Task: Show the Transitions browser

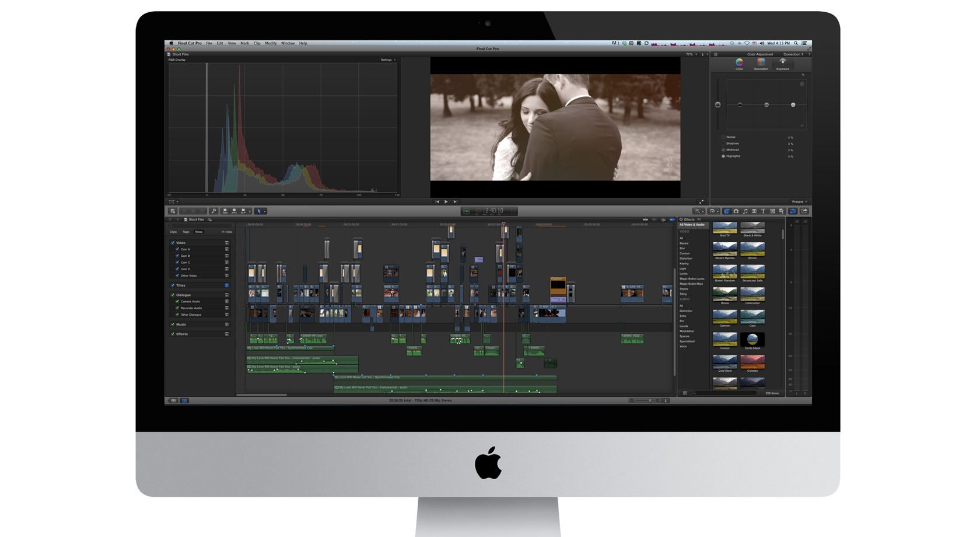Action: pyautogui.click(x=754, y=211)
